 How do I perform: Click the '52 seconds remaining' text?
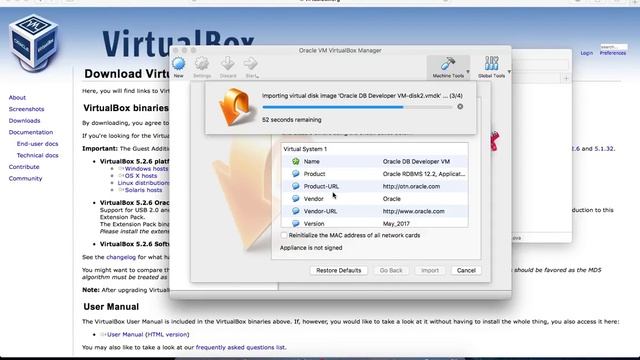pos(292,120)
